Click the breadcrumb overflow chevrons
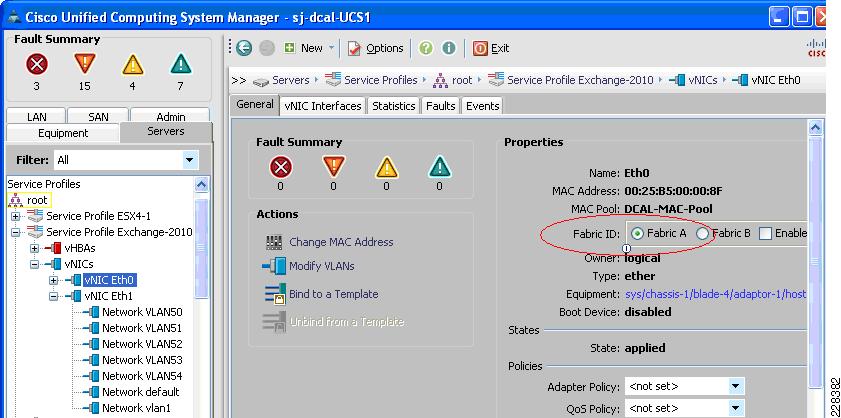 coord(238,80)
